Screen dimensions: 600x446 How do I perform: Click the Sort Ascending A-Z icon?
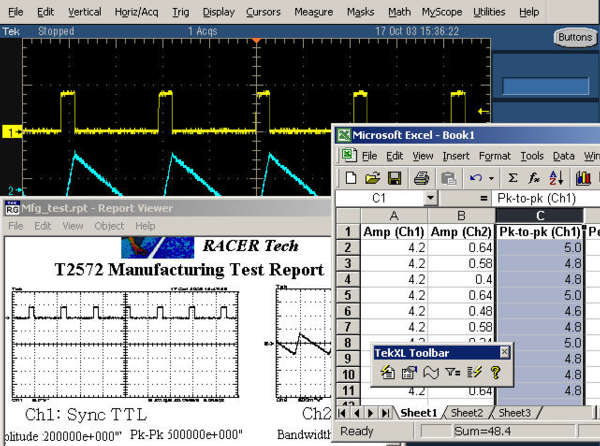coord(556,178)
